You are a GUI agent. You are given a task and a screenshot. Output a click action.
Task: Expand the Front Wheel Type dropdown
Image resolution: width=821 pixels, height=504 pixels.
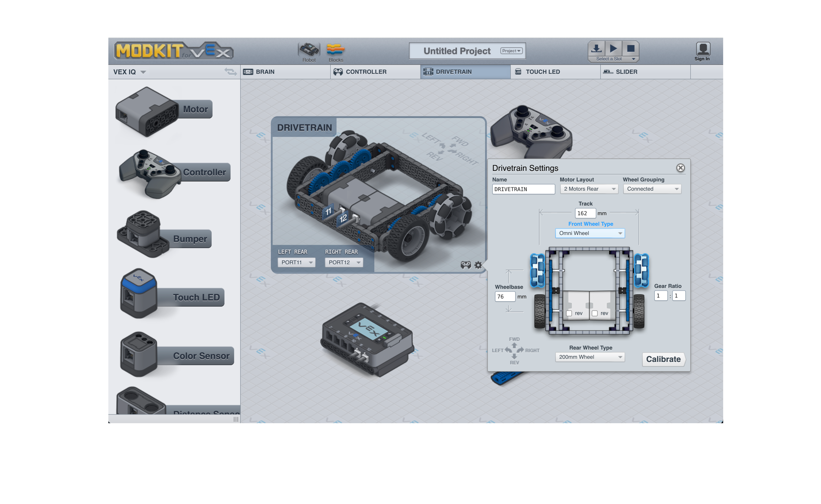click(590, 233)
